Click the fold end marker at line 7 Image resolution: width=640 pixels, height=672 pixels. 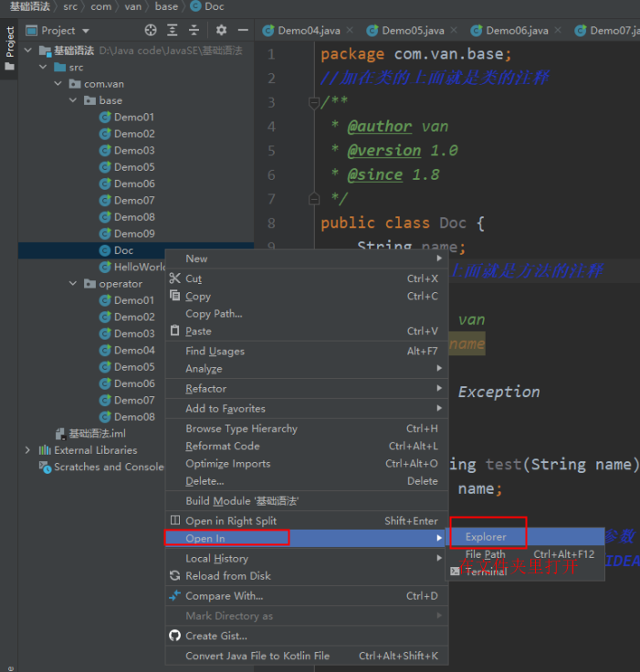click(314, 198)
